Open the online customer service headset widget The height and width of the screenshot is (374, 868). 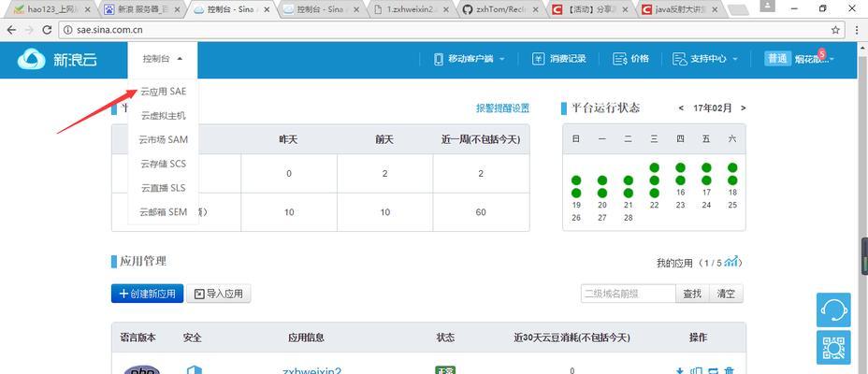(x=833, y=309)
